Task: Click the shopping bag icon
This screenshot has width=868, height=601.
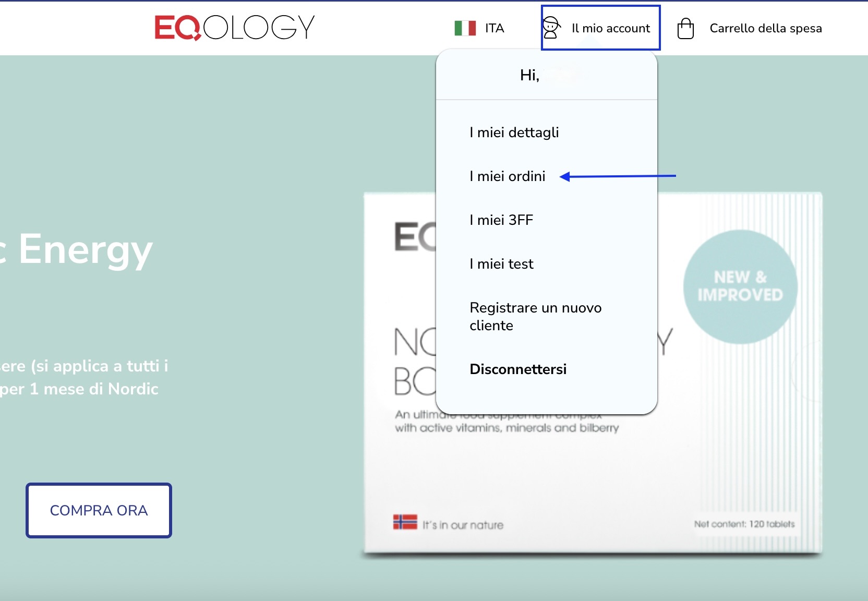Action: [x=685, y=28]
